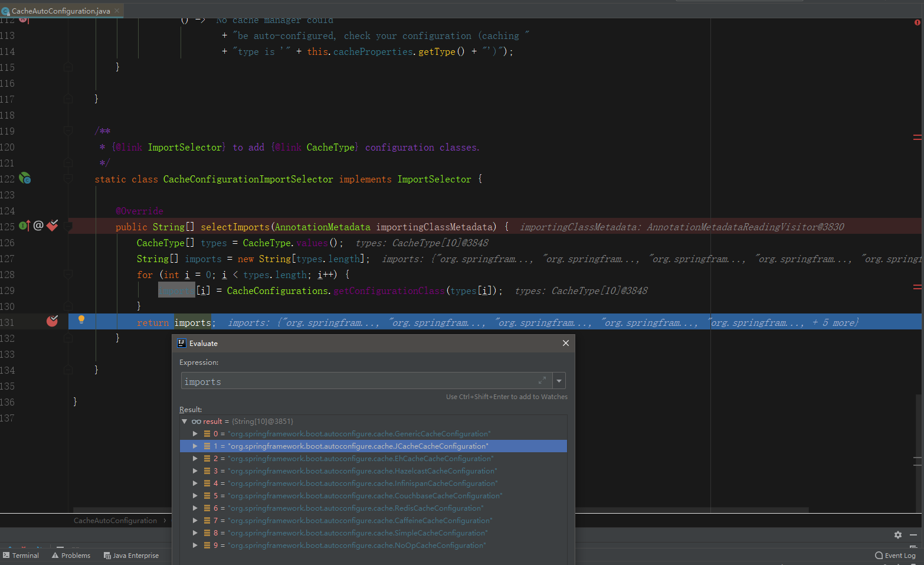This screenshot has height=565, width=924.
Task: Select the HazelcastCacheConfiguration result row
Action: click(x=373, y=471)
